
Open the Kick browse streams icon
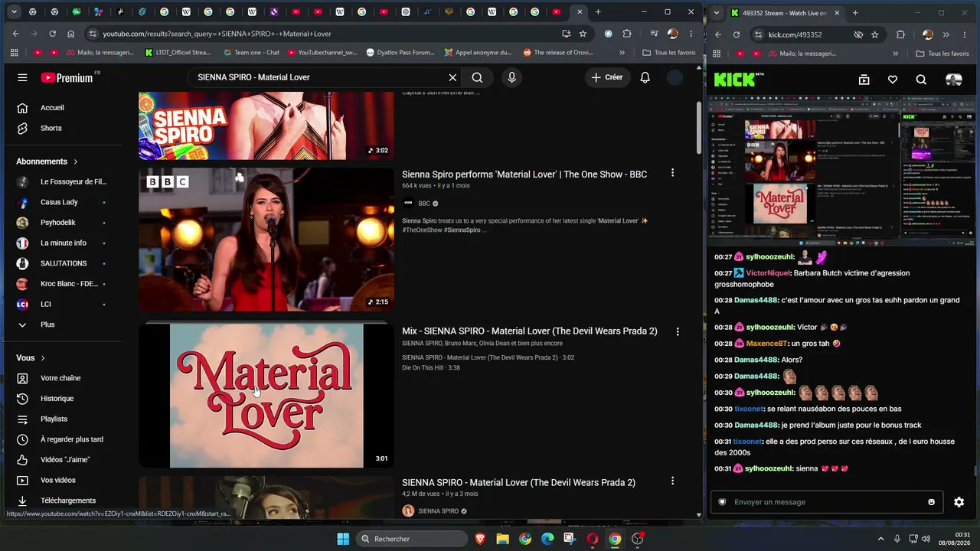(864, 80)
